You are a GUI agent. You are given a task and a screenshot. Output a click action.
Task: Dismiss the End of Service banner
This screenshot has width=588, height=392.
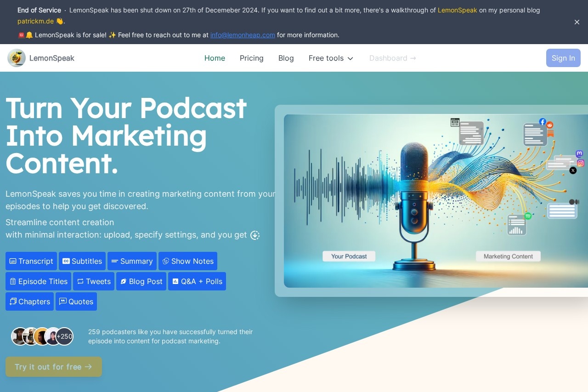(577, 22)
